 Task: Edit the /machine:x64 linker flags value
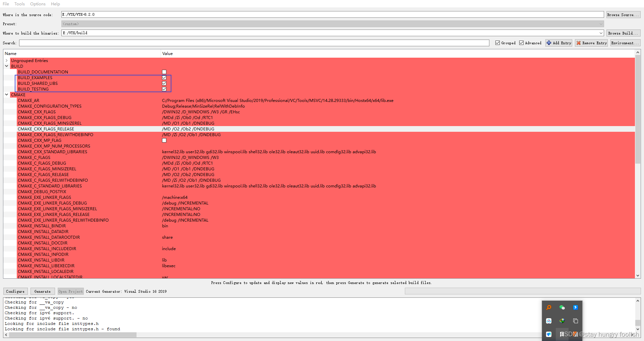(x=175, y=197)
